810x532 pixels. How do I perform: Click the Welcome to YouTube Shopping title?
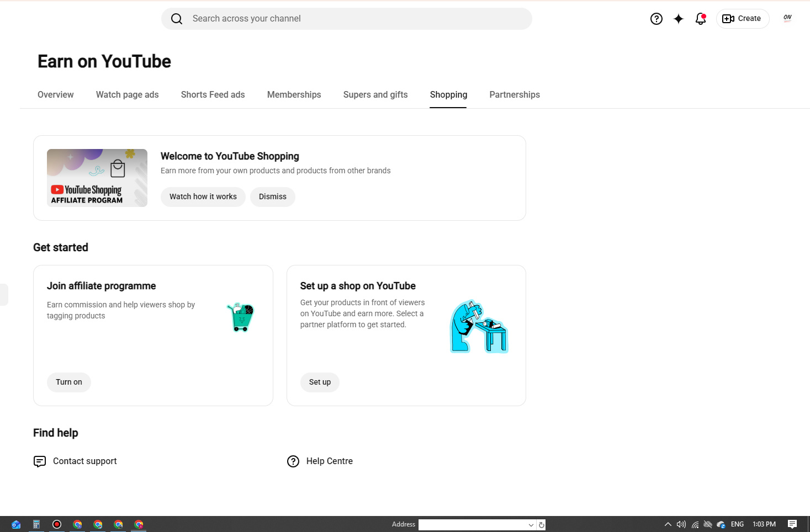230,157
